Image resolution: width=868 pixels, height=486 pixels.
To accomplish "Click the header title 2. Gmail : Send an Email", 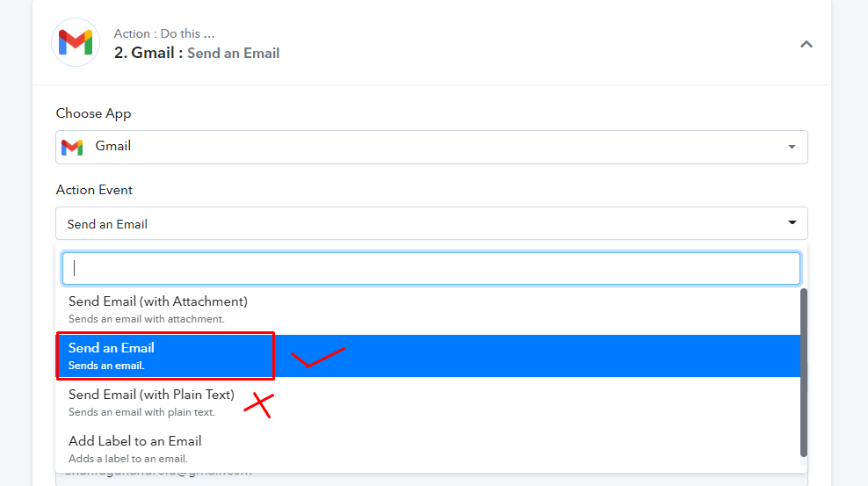I will click(197, 53).
